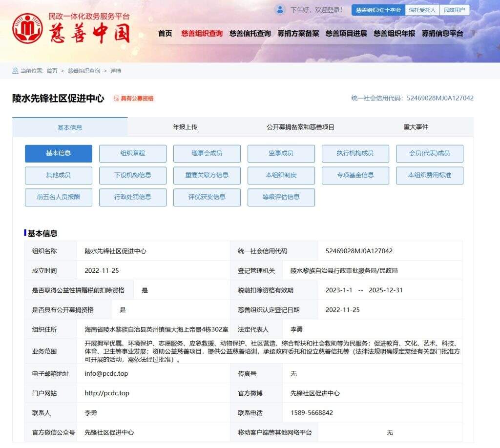This screenshot has height=448, width=500.
Task: Select the 慈善组织/红十字会 login option
Action: click(378, 10)
